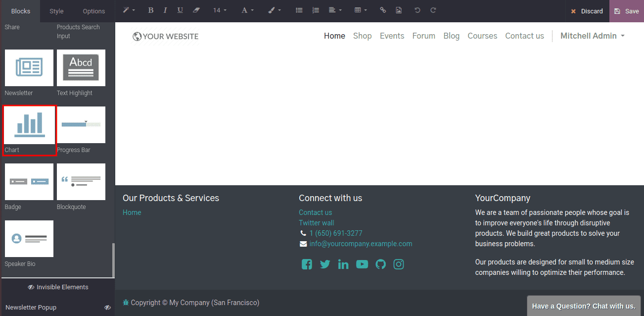
Task: Open the Facebook footer icon
Action: (x=307, y=264)
